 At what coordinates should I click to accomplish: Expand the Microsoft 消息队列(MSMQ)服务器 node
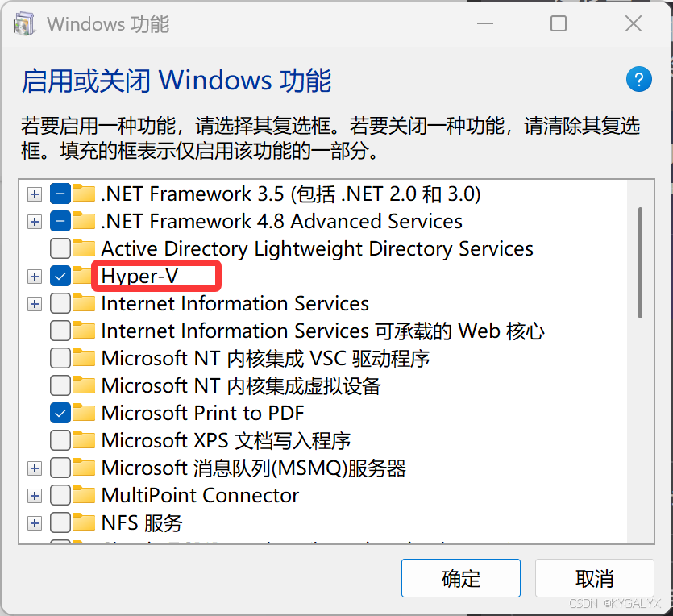coord(35,468)
